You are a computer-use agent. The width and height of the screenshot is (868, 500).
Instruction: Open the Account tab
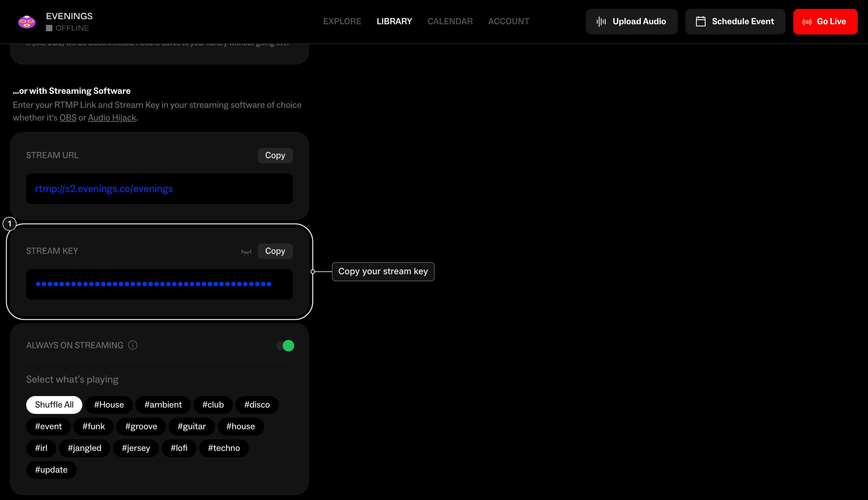[509, 21]
